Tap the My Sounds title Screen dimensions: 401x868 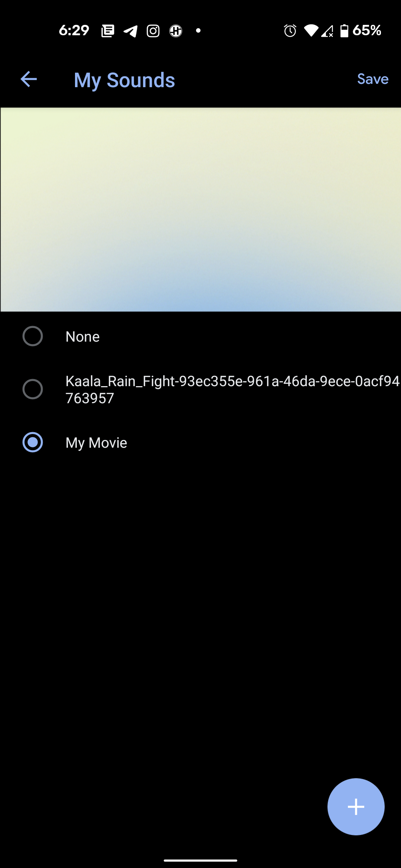[124, 80]
